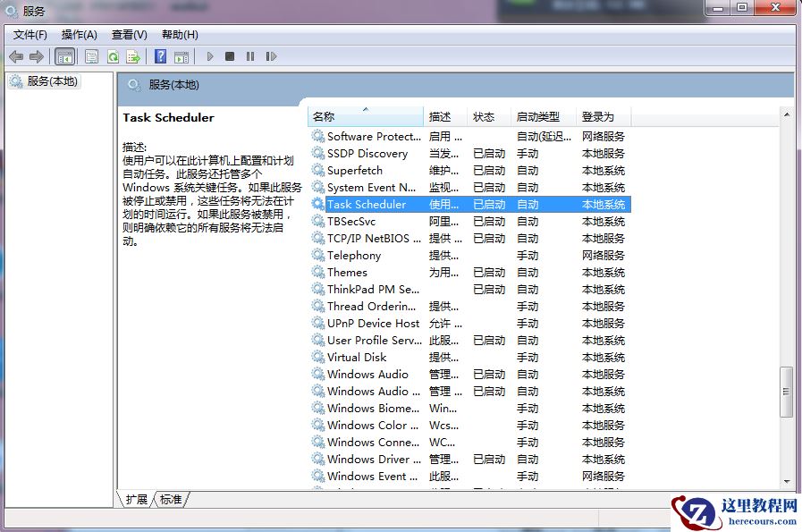The width and height of the screenshot is (802, 532).
Task: Select the Thread Orderin... service
Action: (470, 307)
